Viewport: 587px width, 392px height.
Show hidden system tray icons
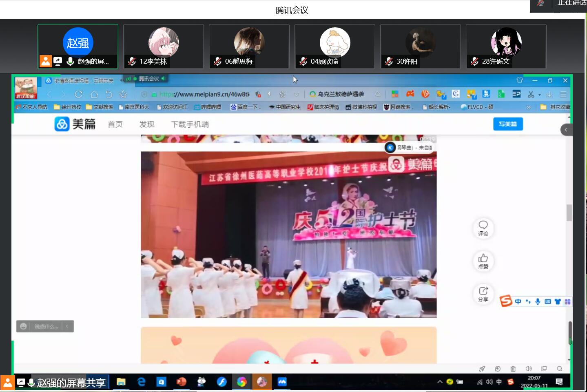(440, 382)
